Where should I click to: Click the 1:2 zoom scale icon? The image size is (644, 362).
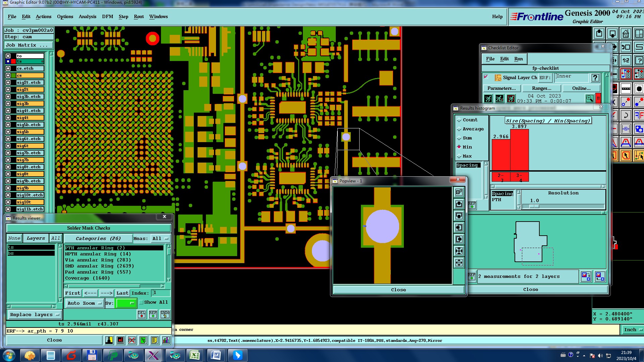coord(626,60)
